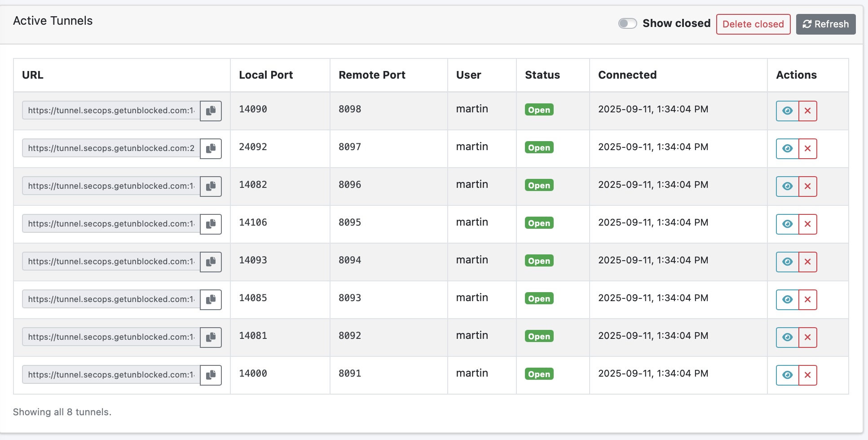Close the tunnel with remote port 8097
Viewport: 868px width, 440px height.
pos(808,148)
